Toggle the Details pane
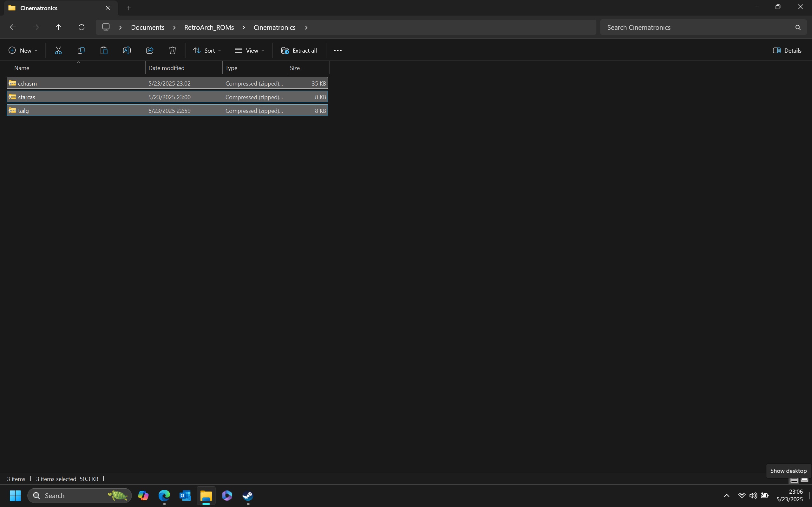Image resolution: width=812 pixels, height=507 pixels. [787, 51]
